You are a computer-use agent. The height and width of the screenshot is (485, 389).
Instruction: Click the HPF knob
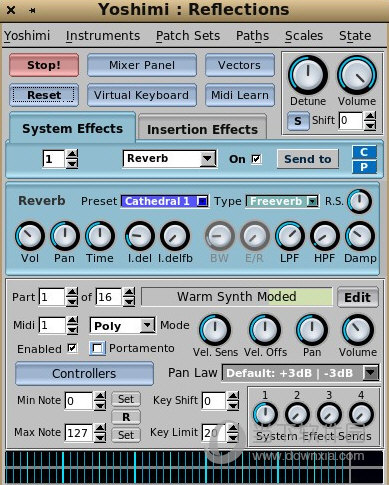(x=325, y=236)
